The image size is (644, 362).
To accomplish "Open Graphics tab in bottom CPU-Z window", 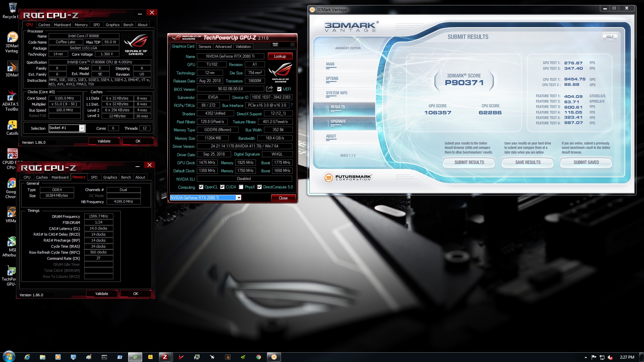I will [x=110, y=177].
